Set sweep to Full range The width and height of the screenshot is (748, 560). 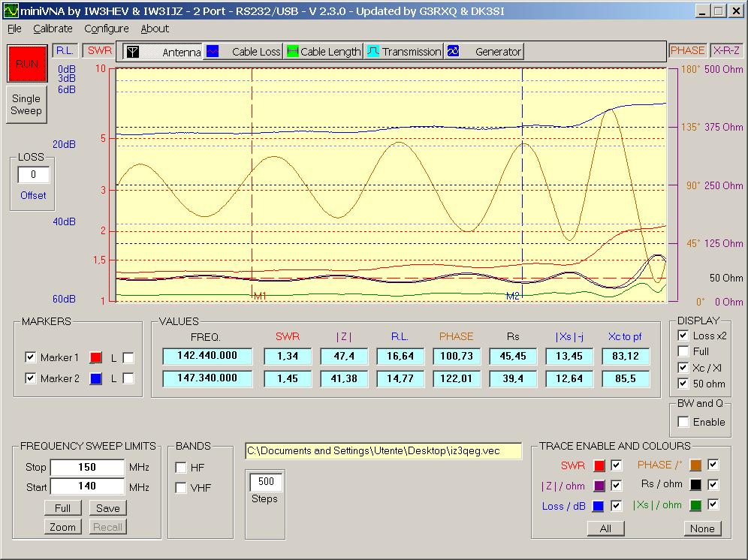click(x=62, y=508)
